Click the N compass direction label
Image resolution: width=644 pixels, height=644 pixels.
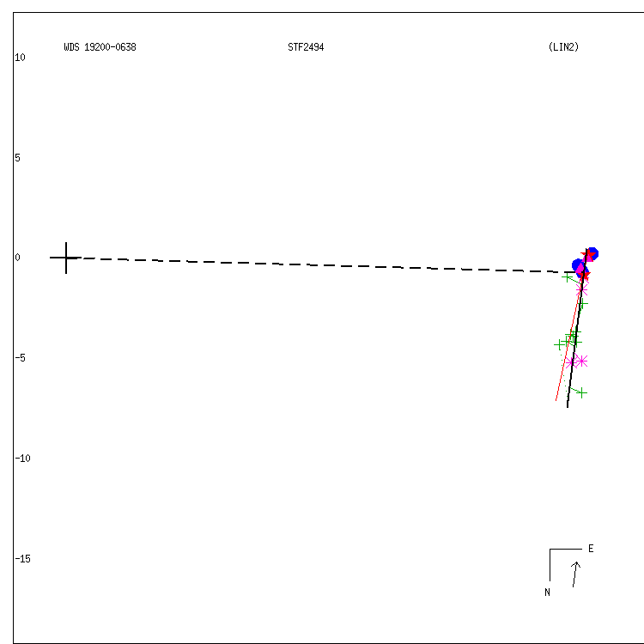point(547,592)
